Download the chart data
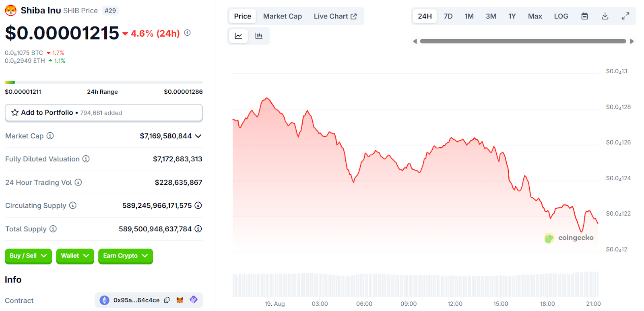 point(605,16)
